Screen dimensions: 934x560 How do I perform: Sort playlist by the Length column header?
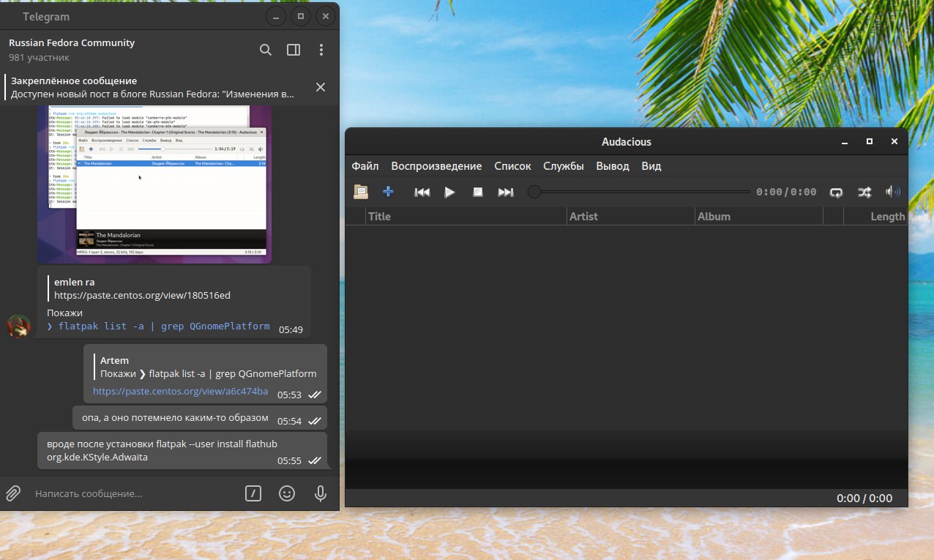(x=875, y=216)
